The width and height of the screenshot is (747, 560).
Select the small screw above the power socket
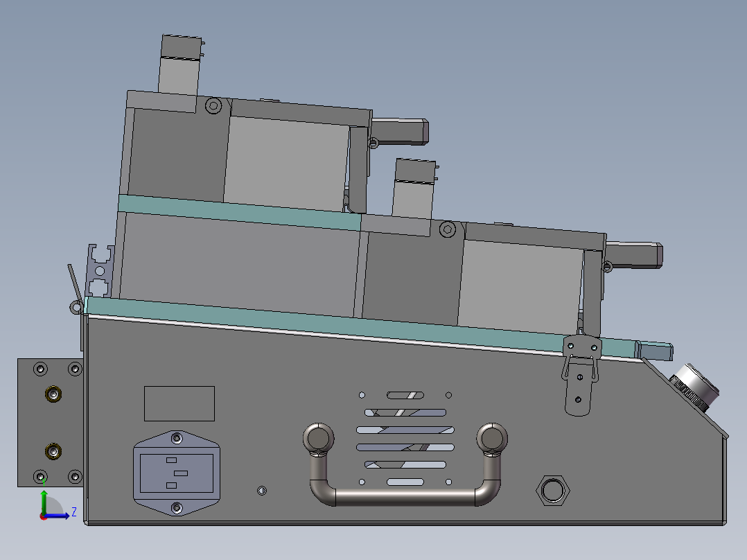[175, 437]
